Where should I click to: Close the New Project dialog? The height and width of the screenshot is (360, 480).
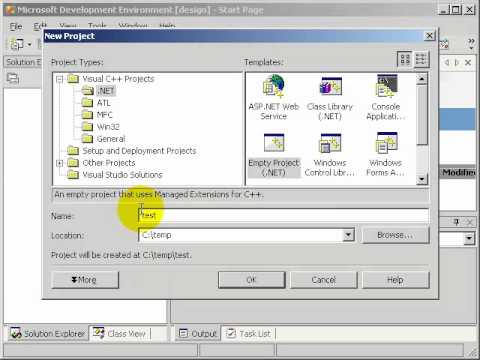click(x=430, y=36)
